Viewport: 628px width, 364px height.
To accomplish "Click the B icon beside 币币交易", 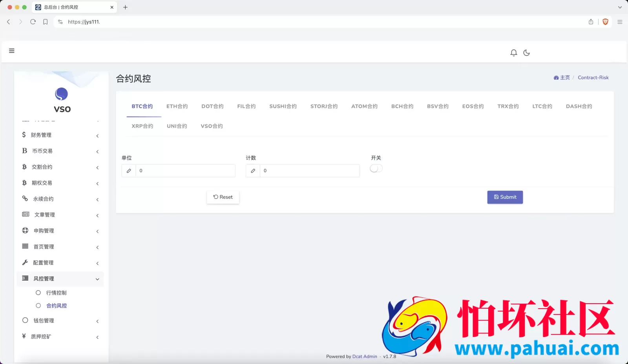I will [x=25, y=151].
